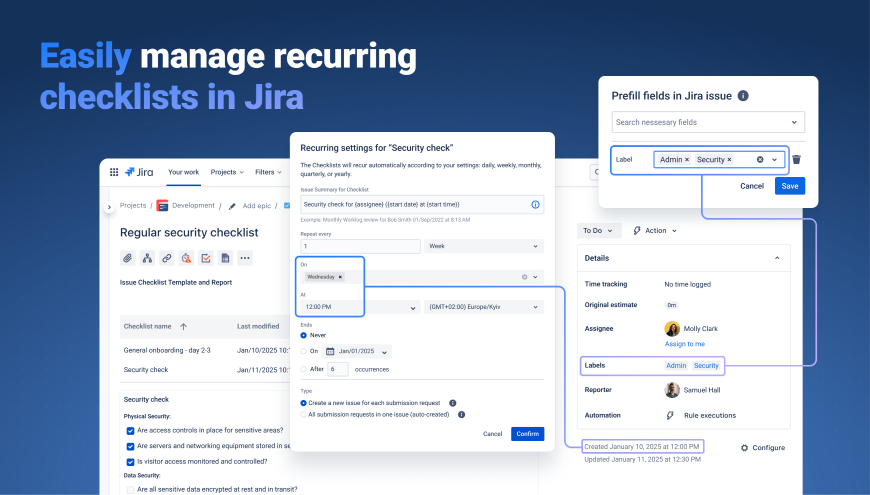Select the Never ends radio option
The width and height of the screenshot is (870, 495).
[x=304, y=335]
